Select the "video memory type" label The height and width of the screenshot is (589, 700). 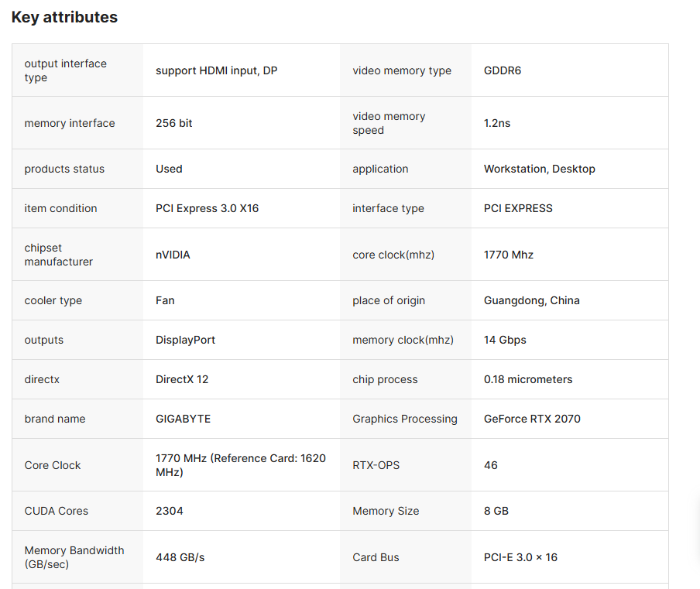coord(402,70)
